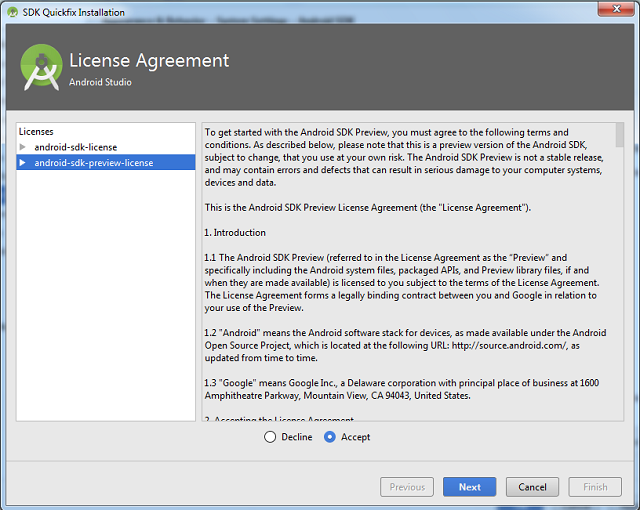Click the disabled Previous button

[x=407, y=487]
